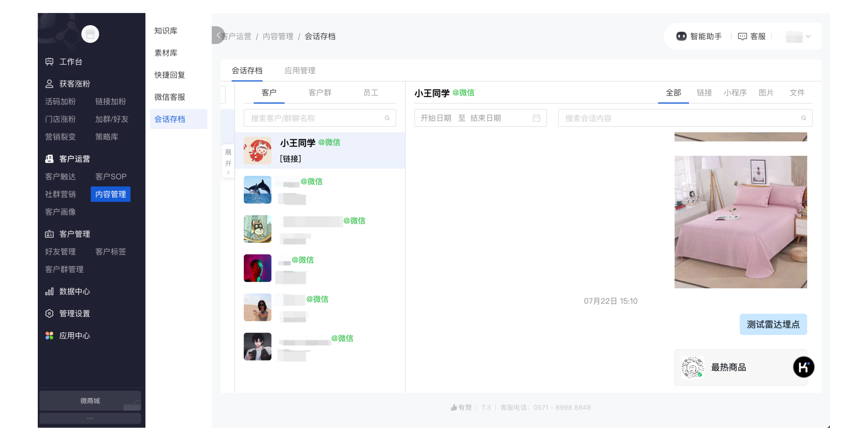Viewport: 868px width, 440px height.
Task: Select the 客户群 tab
Action: click(x=320, y=92)
